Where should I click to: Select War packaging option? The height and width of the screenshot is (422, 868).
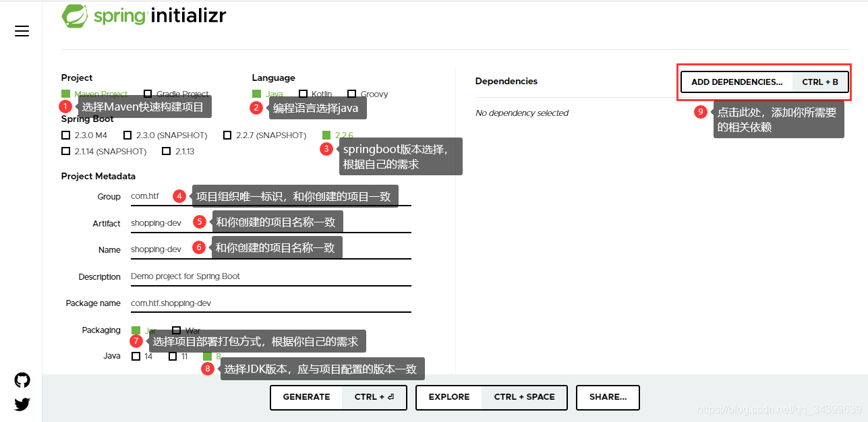(x=186, y=331)
